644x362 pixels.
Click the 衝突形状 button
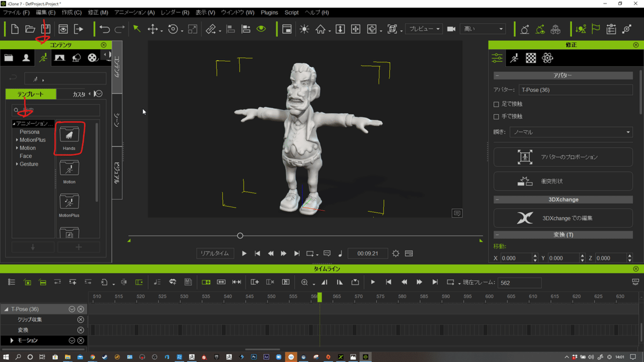point(563,181)
